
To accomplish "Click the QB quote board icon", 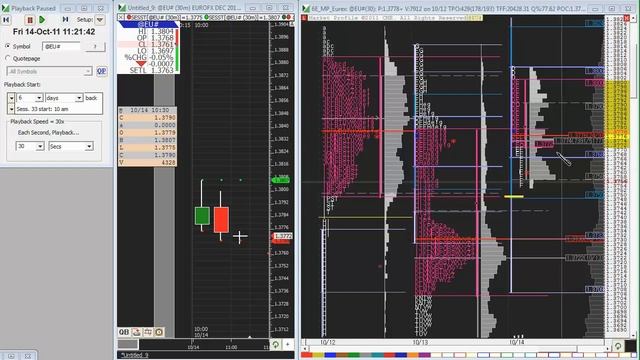I will pos(124,332).
